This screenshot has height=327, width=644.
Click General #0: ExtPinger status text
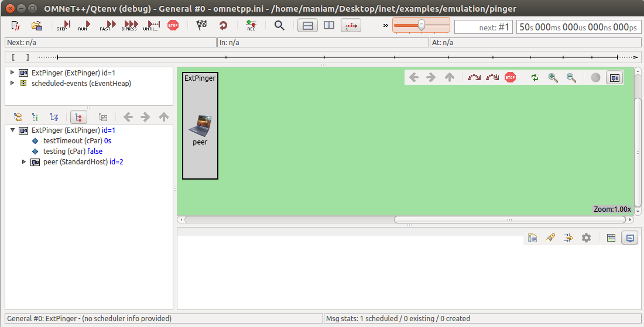pos(89,318)
